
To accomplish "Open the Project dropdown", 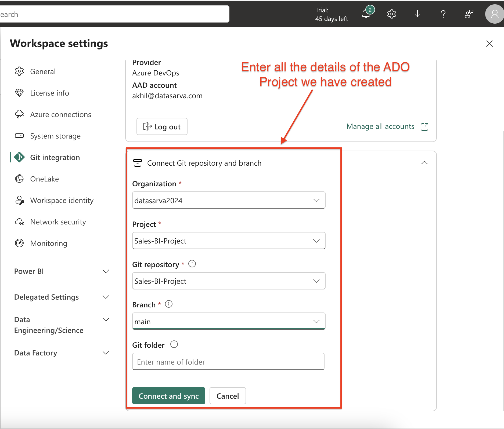I will (x=229, y=241).
